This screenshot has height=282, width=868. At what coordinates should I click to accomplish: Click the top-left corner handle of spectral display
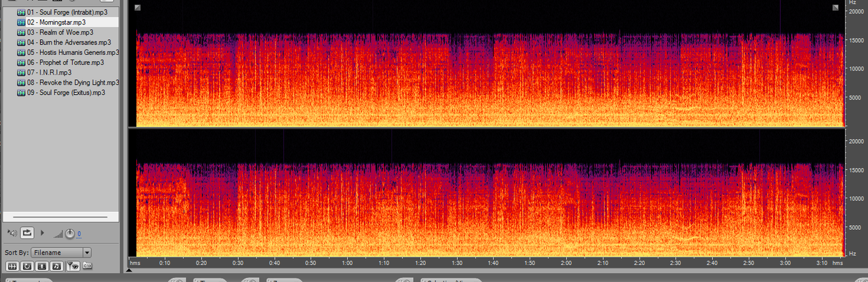[138, 7]
